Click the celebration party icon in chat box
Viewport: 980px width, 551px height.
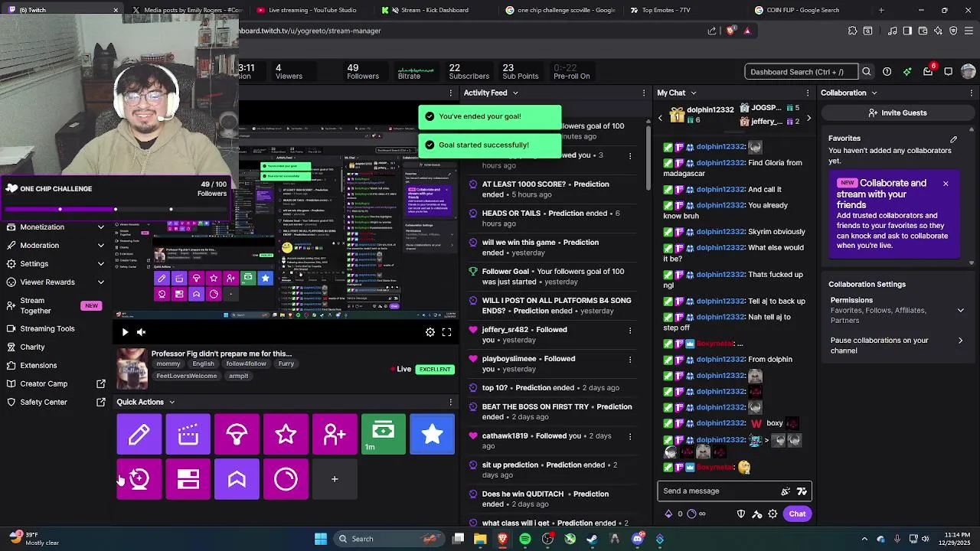coord(786,491)
